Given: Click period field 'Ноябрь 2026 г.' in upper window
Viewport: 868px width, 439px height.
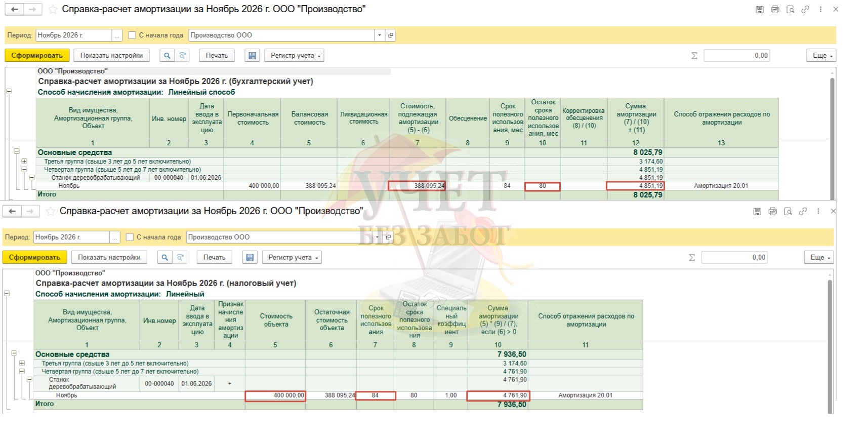Looking at the screenshot, I should click(74, 35).
